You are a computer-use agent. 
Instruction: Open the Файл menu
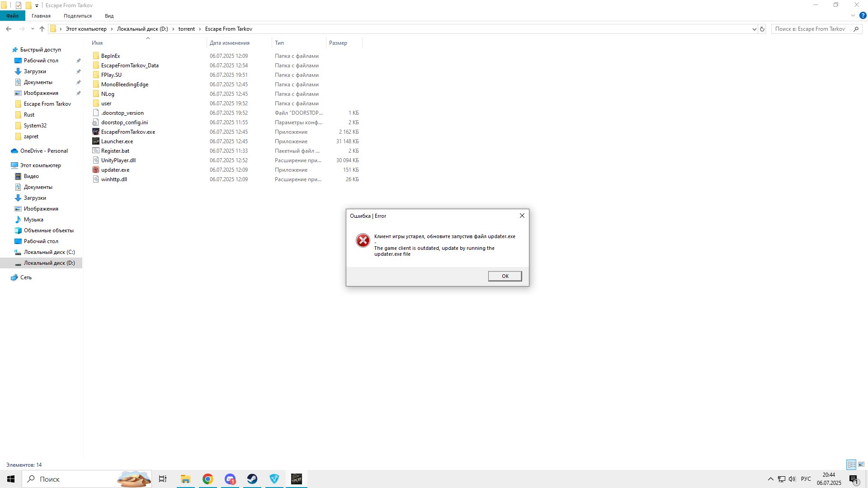coord(12,16)
